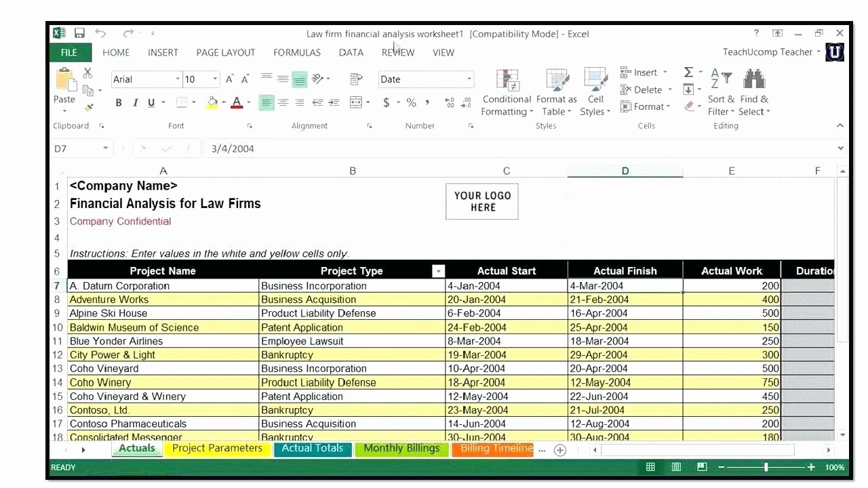Viewport: 868px width, 488px height.
Task: Click the red Font Color swatch
Action: pos(237,103)
